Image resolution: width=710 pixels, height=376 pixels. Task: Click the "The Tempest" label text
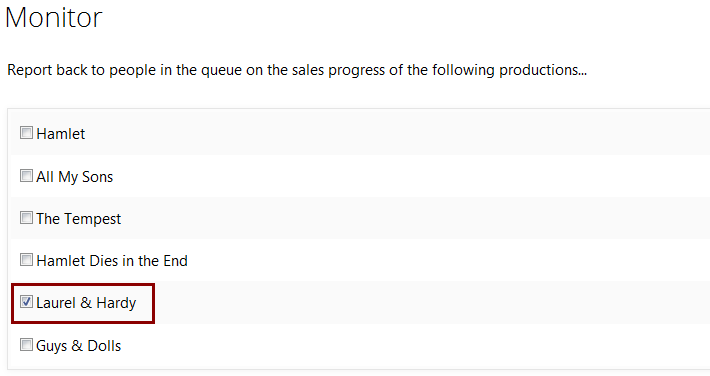point(79,219)
